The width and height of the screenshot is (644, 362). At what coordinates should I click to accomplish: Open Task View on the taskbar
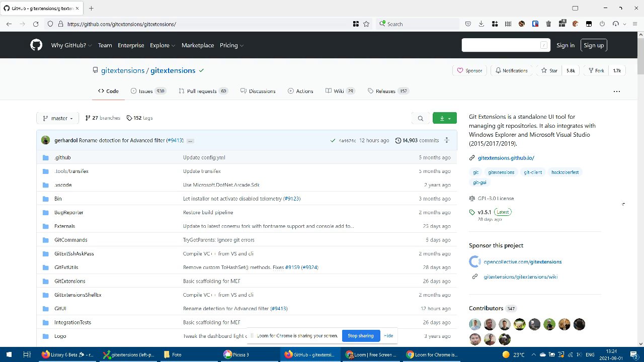pos(27,354)
